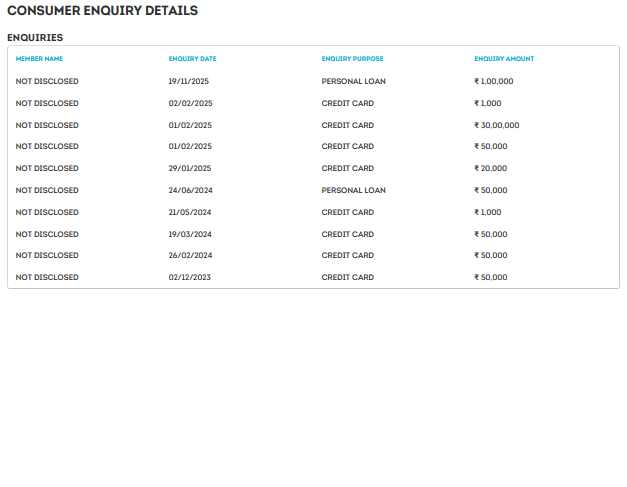Select the amount '₹ 30,00,000'
This screenshot has width=627, height=487.
(497, 125)
